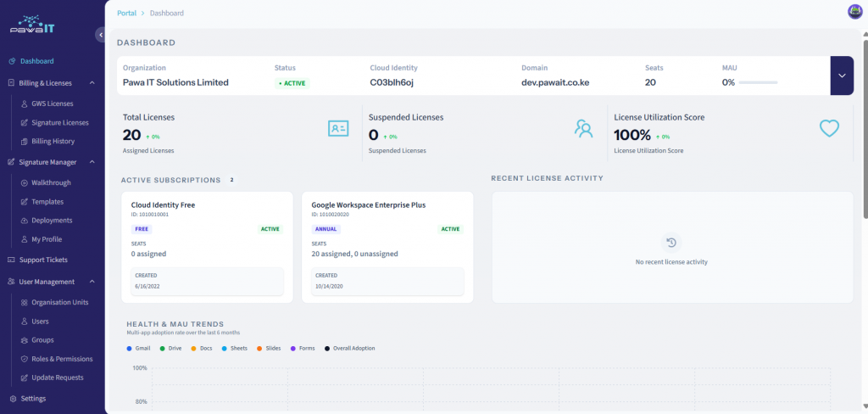Go to Billing History
868x414 pixels.
(x=53, y=142)
